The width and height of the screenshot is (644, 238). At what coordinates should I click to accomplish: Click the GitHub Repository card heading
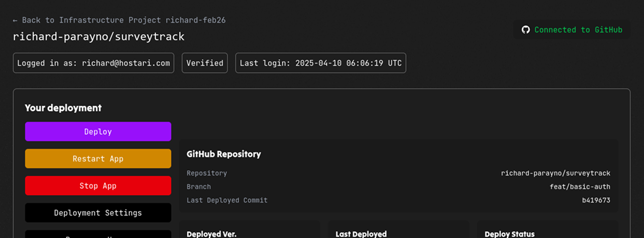tap(224, 154)
